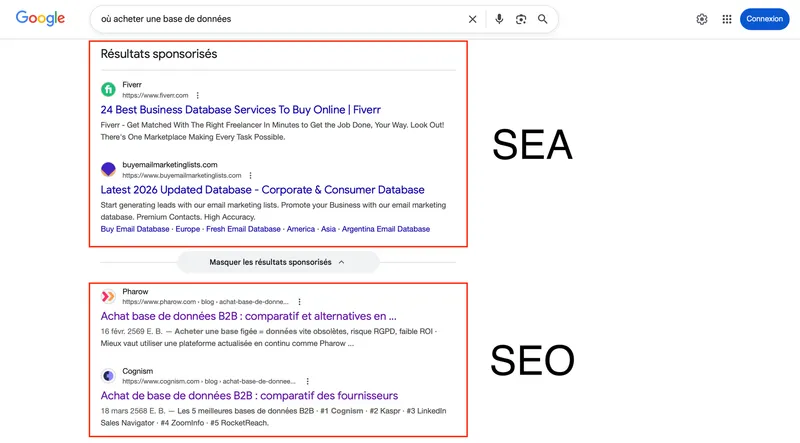The width and height of the screenshot is (800, 443).
Task: Open Achat de base de données B2B fournisseurs link
Action: (249, 396)
